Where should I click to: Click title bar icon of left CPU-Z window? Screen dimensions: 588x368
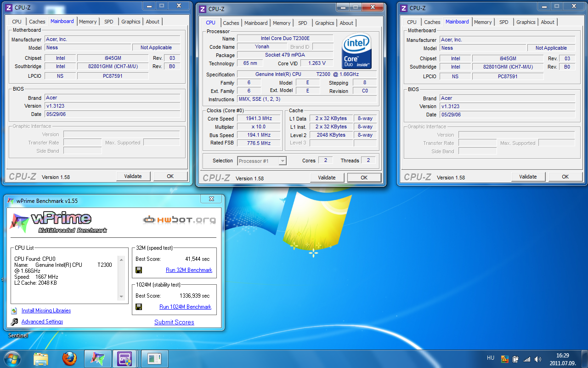9,8
